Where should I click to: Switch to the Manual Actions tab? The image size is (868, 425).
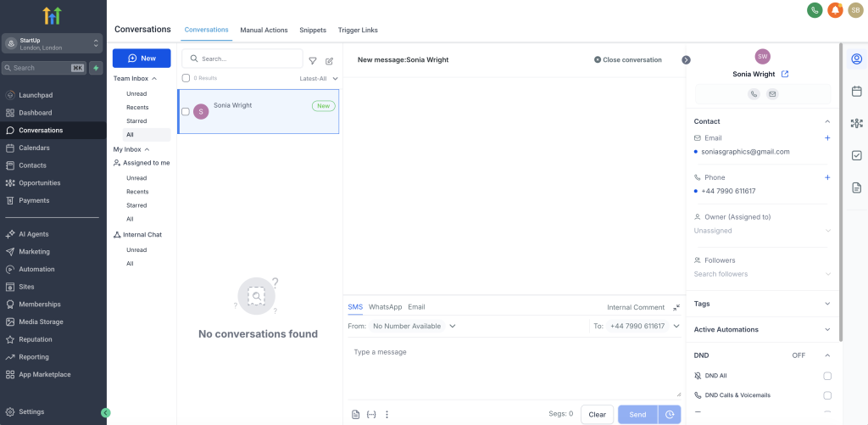(x=264, y=30)
